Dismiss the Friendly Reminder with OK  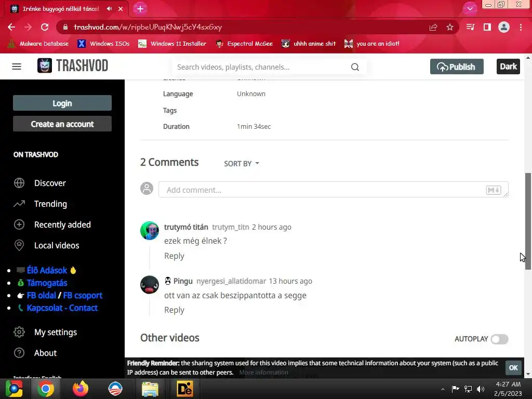click(x=513, y=368)
